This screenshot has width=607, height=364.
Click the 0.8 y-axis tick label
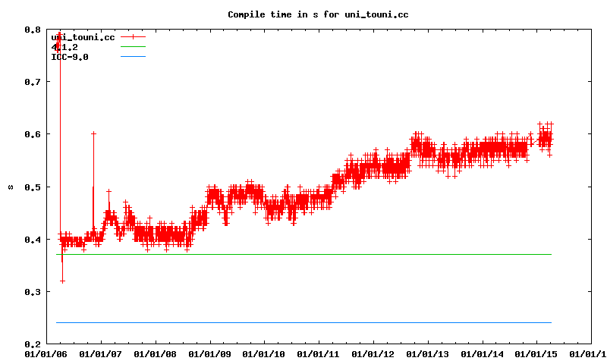33,30
